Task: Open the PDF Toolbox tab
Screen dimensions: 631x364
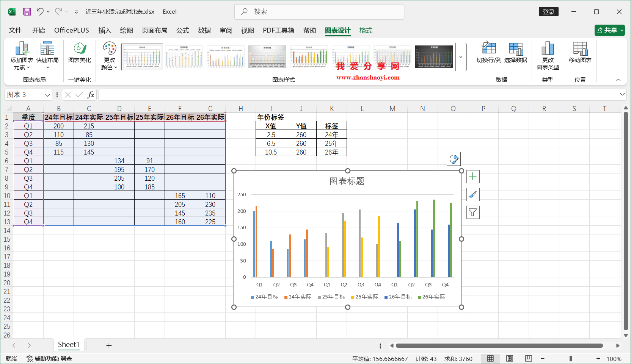Action: (x=279, y=30)
